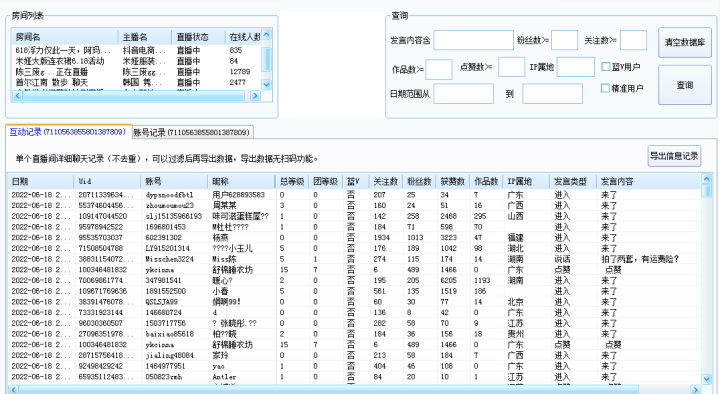Click the 蓝V column header
This screenshot has height=394, width=720.
[x=355, y=181]
